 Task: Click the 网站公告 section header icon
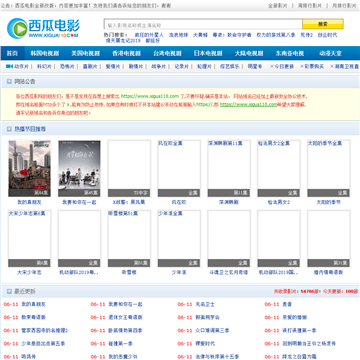9,81
